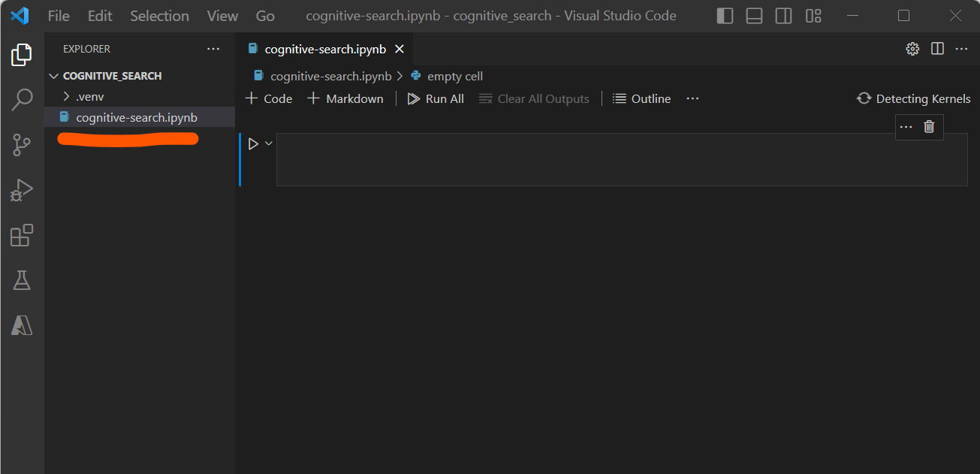The height and width of the screenshot is (474, 980).
Task: Close the cognitive-search.ipynb tab
Action: tap(400, 49)
